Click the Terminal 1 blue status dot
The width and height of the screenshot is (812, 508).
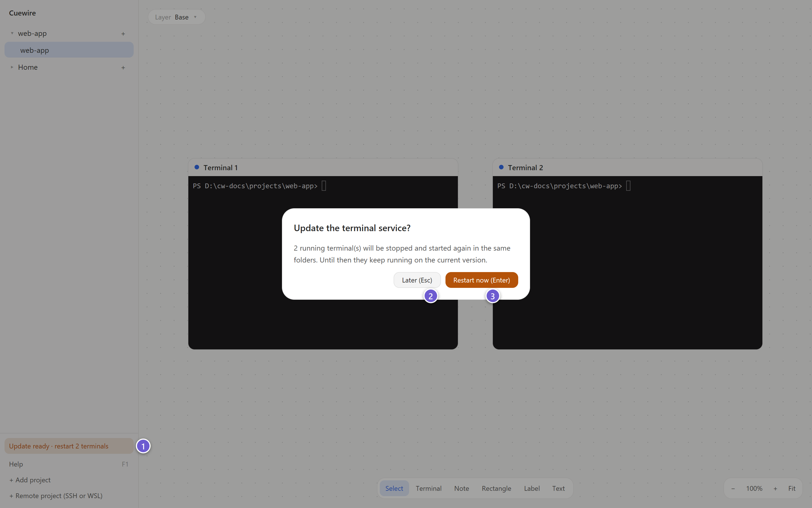coord(197,167)
